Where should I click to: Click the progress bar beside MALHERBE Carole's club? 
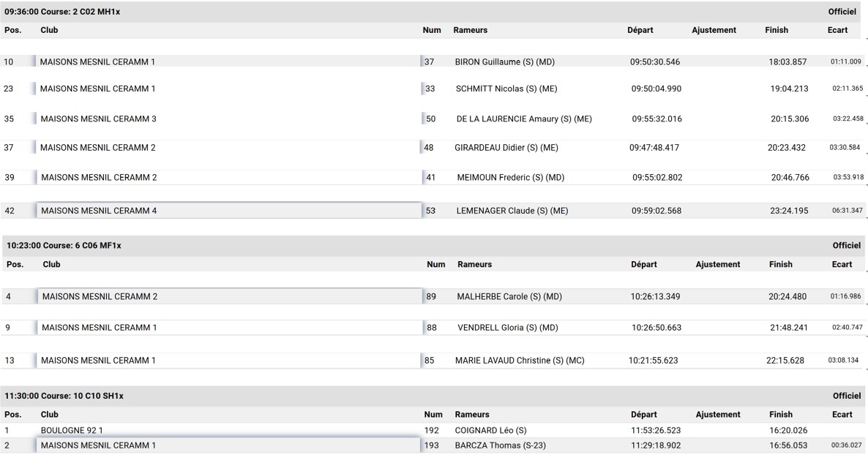32,295
